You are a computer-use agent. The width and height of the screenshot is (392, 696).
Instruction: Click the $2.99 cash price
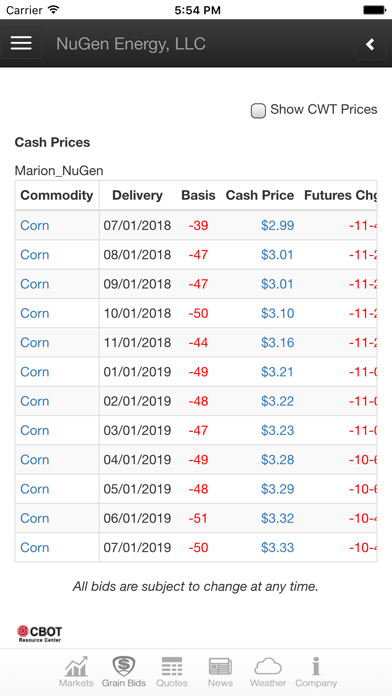tap(277, 225)
